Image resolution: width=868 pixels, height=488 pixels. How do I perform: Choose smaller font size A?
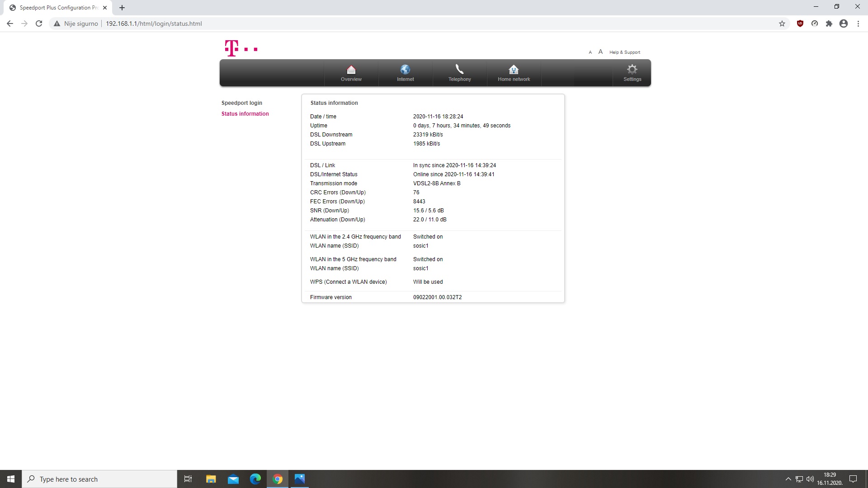point(590,52)
